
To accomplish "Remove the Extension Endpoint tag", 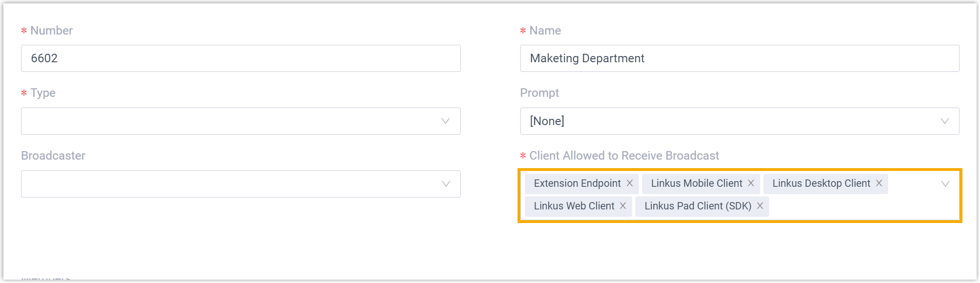I will coord(630,183).
